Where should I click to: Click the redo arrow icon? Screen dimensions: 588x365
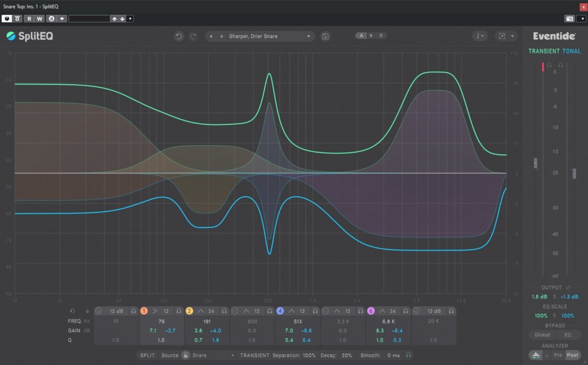click(193, 36)
